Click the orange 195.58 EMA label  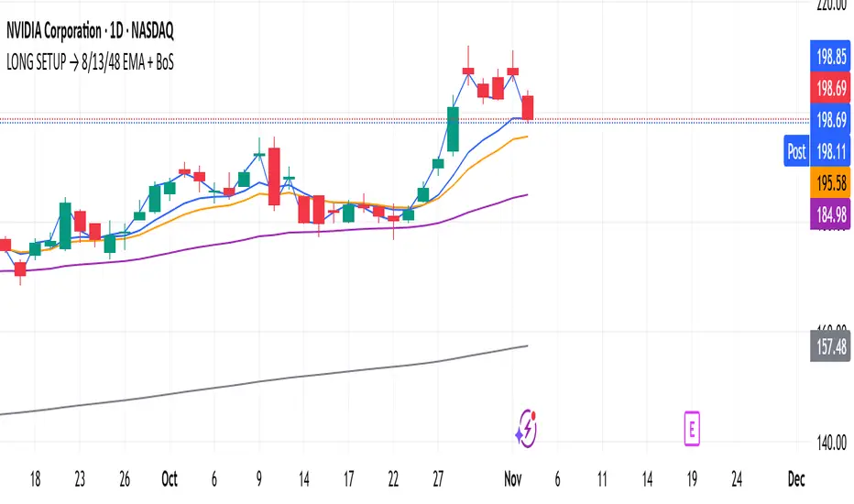[830, 182]
